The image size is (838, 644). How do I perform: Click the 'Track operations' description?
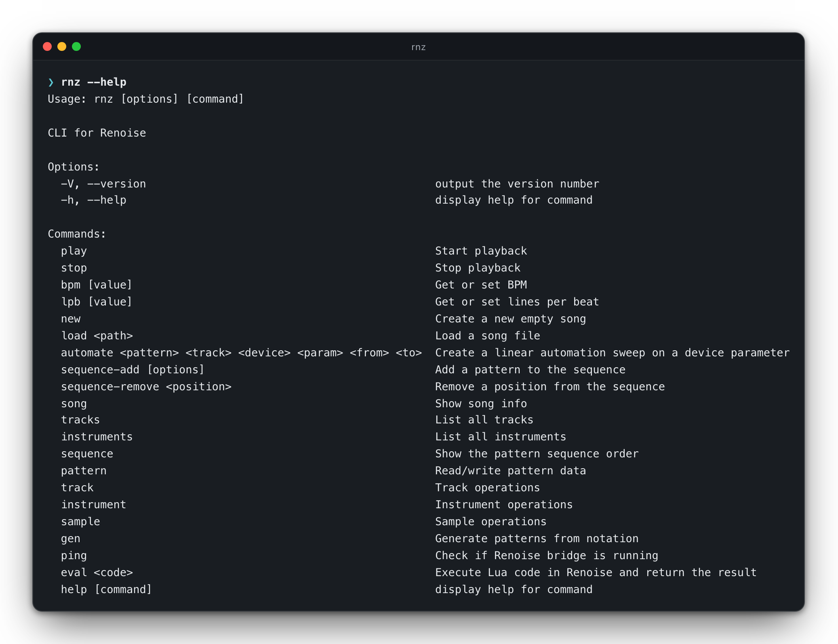488,488
